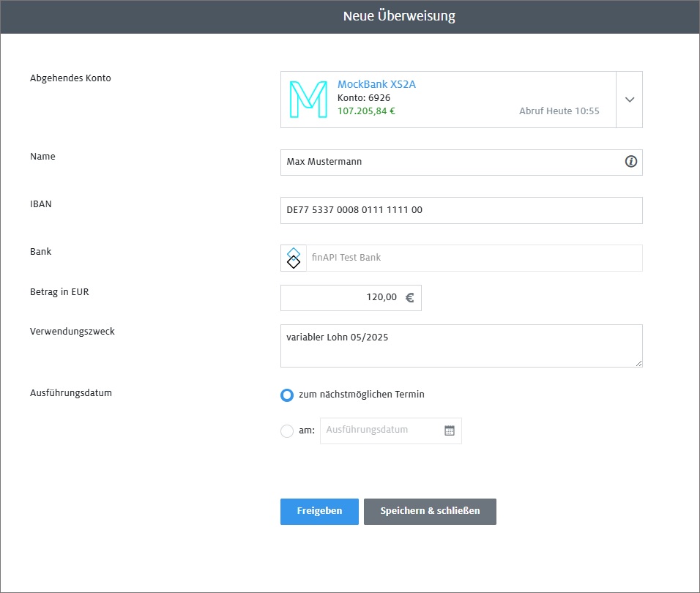Select 'zum nächstmöglichen Termin' radio button

point(287,395)
